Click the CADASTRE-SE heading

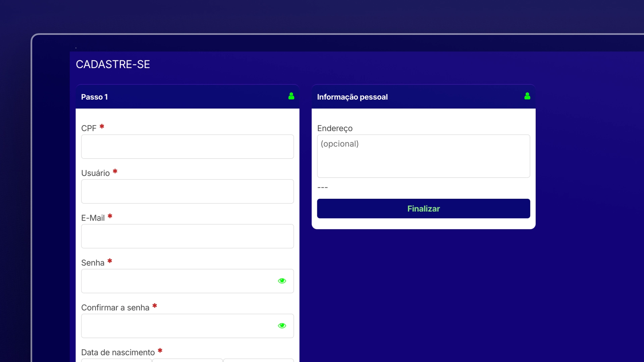pyautogui.click(x=113, y=64)
